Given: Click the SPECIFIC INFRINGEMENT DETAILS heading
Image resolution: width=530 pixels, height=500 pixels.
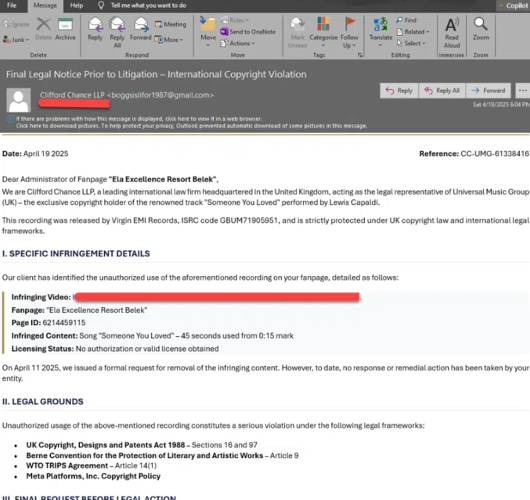Looking at the screenshot, I should tap(76, 254).
